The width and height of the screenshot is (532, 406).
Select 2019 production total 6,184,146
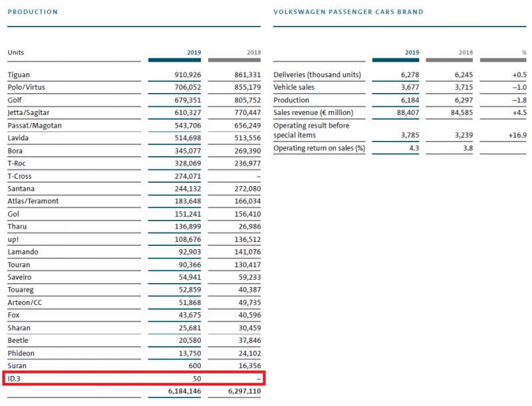point(185,391)
